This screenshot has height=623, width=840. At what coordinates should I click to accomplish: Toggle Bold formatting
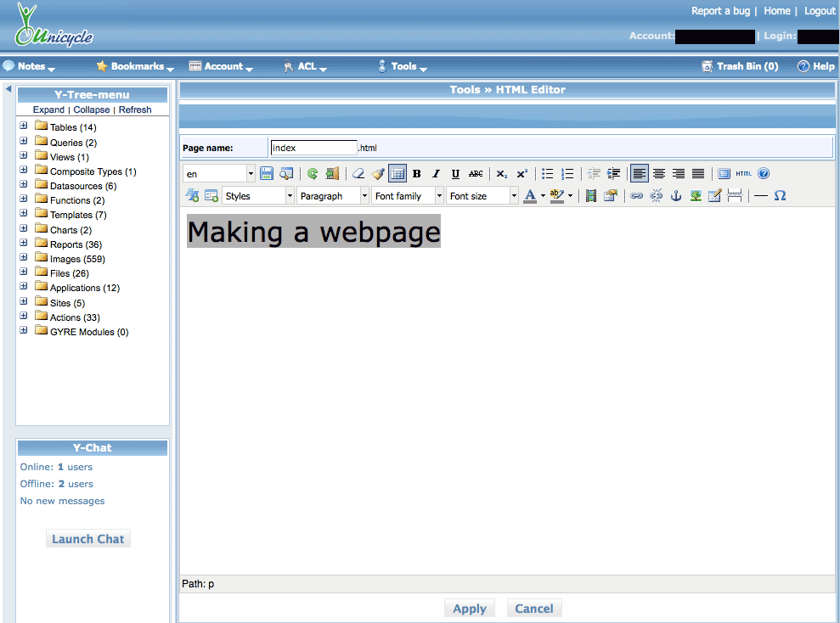coord(416,174)
